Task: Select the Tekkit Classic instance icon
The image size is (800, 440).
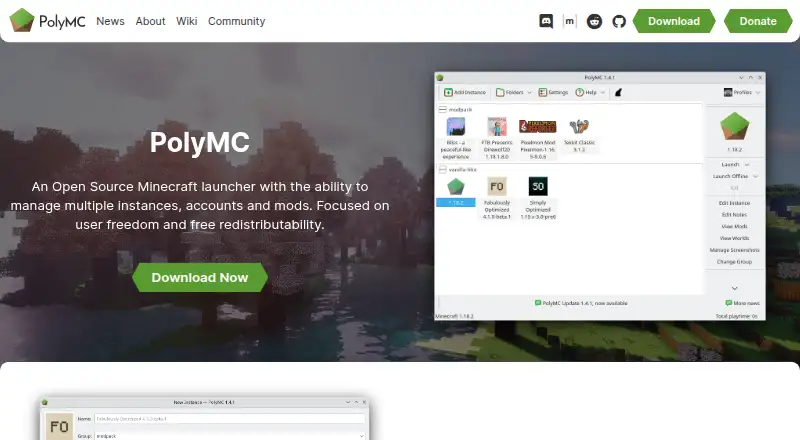Action: coord(579,127)
